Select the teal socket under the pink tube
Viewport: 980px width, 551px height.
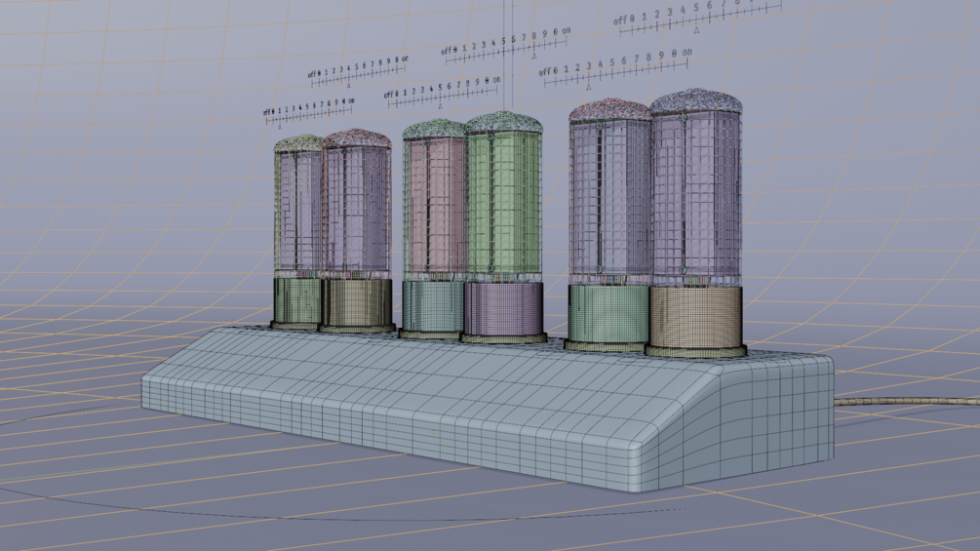(433, 305)
